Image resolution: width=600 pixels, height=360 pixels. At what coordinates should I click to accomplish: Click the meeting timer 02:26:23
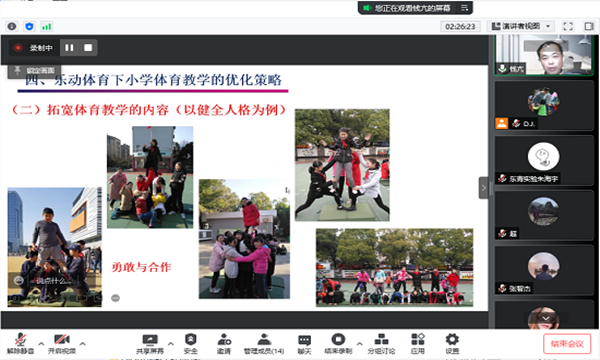pos(460,26)
